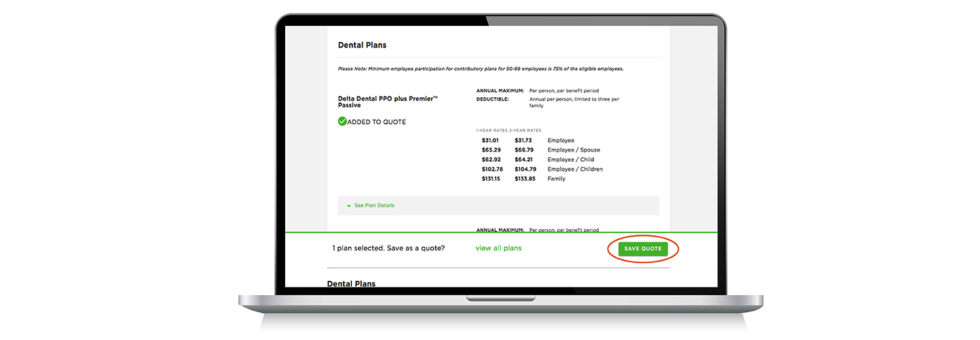The height and width of the screenshot is (340, 980).
Task: Click the $104.79 two-year rate
Action: pyautogui.click(x=525, y=169)
